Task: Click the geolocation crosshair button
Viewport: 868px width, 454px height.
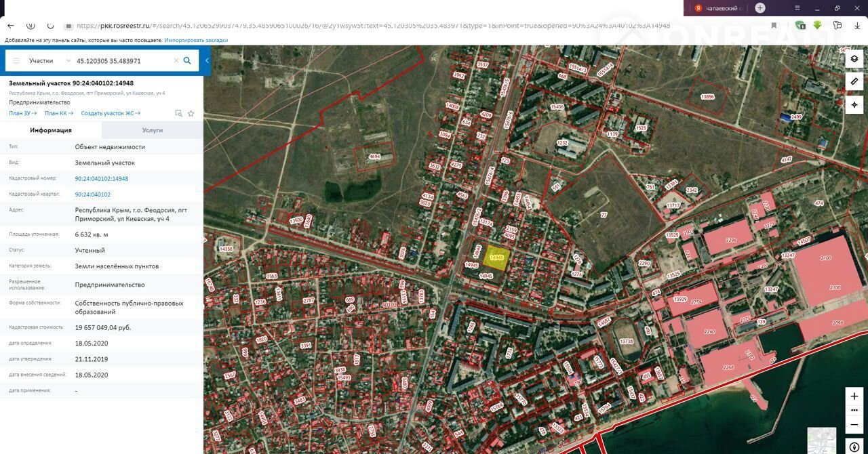Action: 854,105
